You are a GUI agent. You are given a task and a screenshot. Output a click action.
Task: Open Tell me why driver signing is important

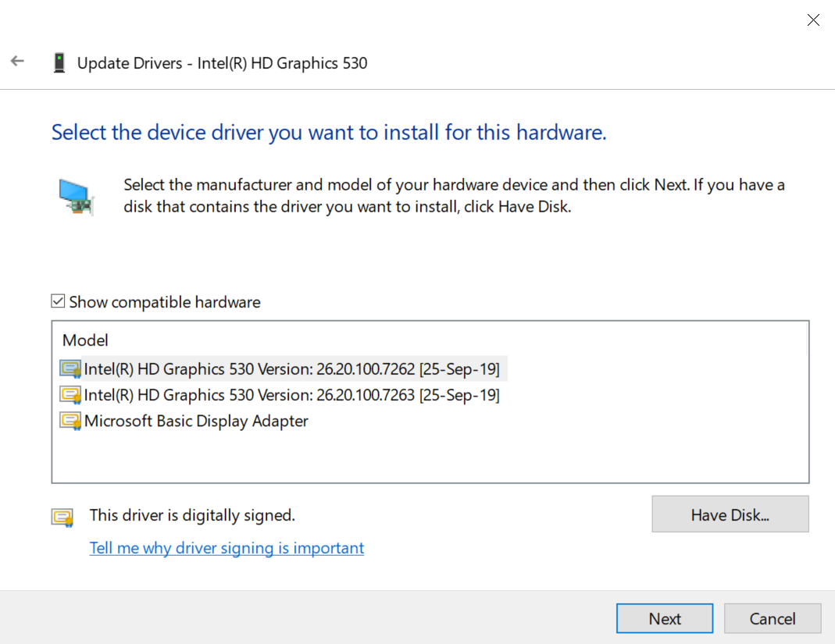(x=227, y=548)
